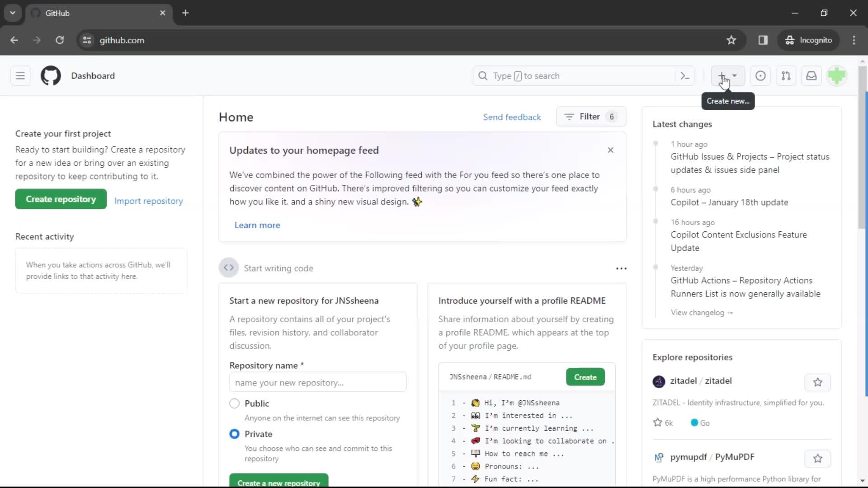Open the pull requests icon
This screenshot has height=488, width=868.
[x=786, y=75]
